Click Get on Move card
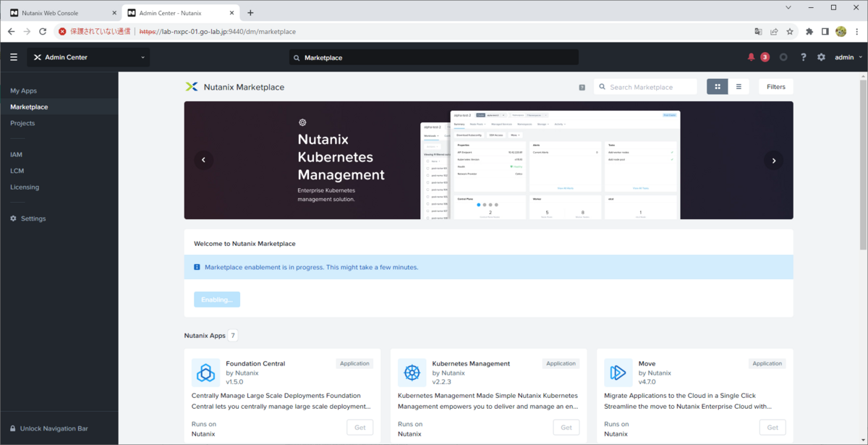This screenshot has height=445, width=868. coord(773,428)
